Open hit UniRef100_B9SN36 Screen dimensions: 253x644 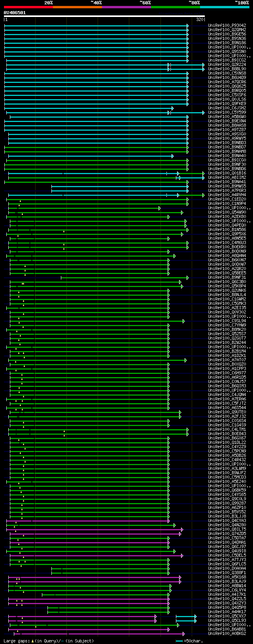coord(227,39)
